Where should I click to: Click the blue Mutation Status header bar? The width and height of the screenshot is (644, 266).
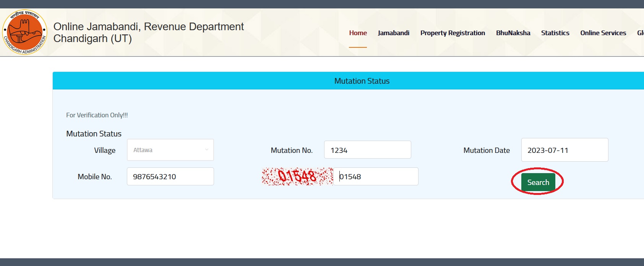click(x=362, y=81)
